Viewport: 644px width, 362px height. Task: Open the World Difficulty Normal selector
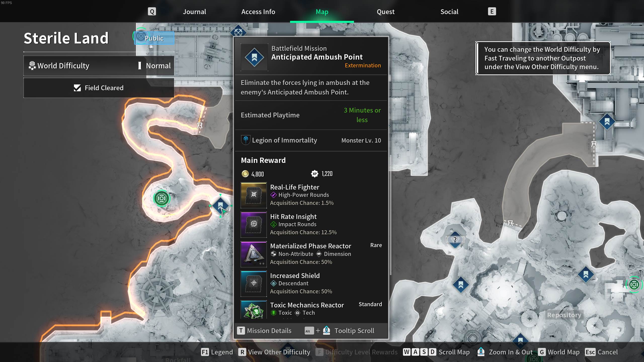click(x=99, y=66)
